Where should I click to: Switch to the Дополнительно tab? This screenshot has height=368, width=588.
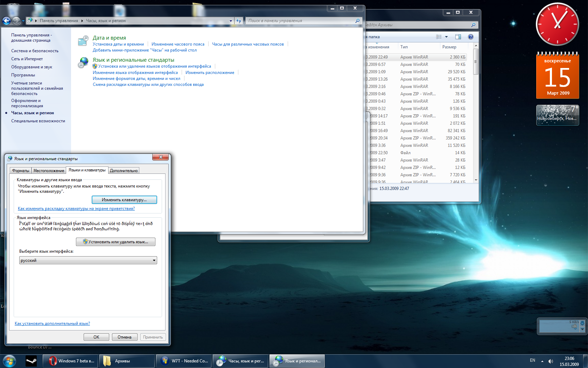124,171
